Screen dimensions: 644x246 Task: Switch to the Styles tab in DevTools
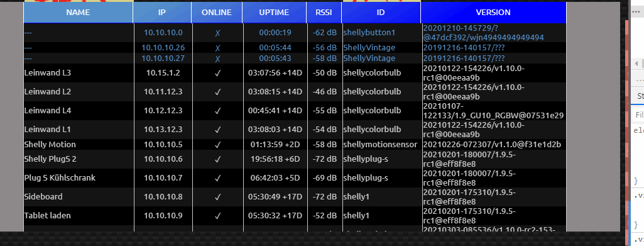640,96
